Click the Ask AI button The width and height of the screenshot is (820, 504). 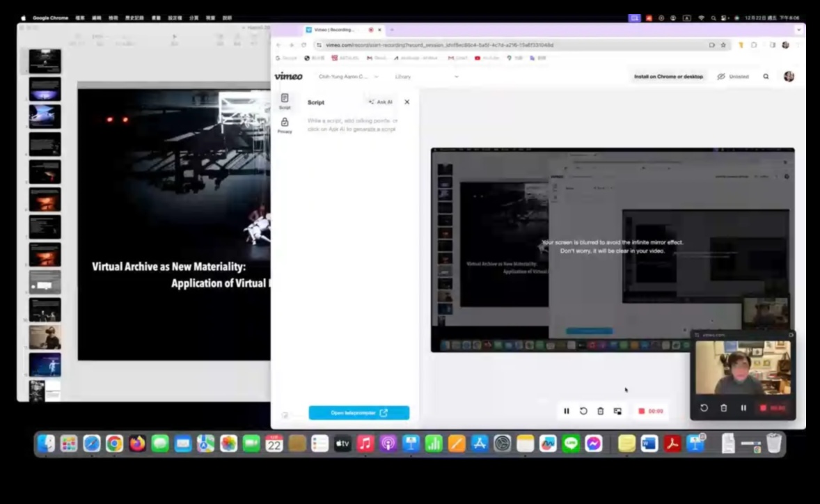point(381,102)
